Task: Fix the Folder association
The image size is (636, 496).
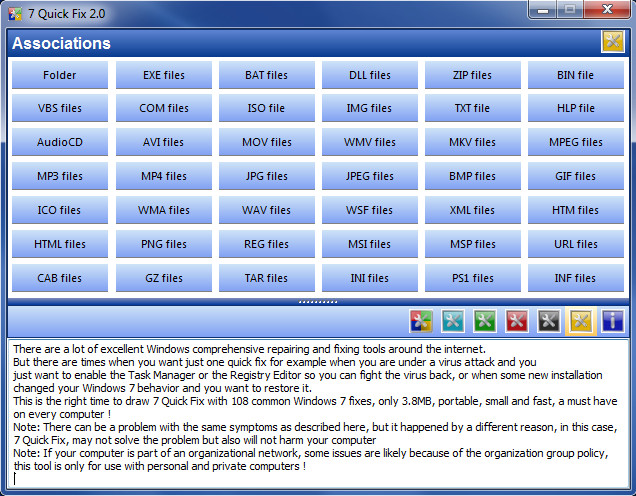Action: [60, 75]
